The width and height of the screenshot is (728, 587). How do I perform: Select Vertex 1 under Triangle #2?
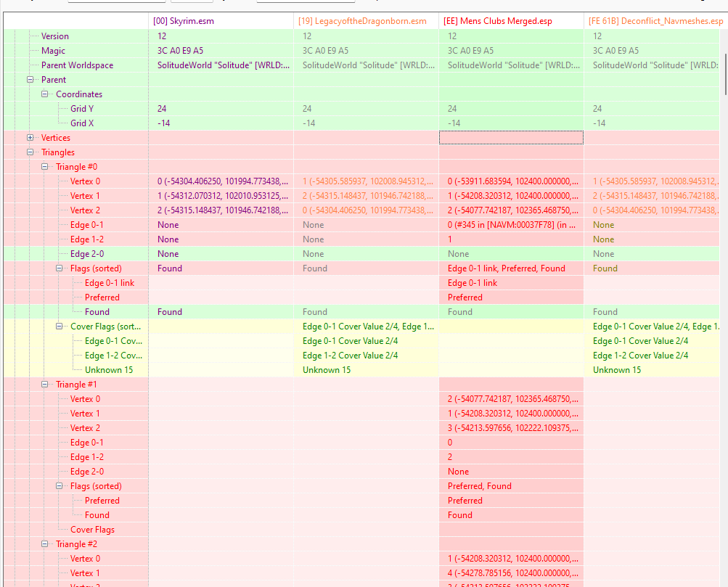[x=85, y=573]
